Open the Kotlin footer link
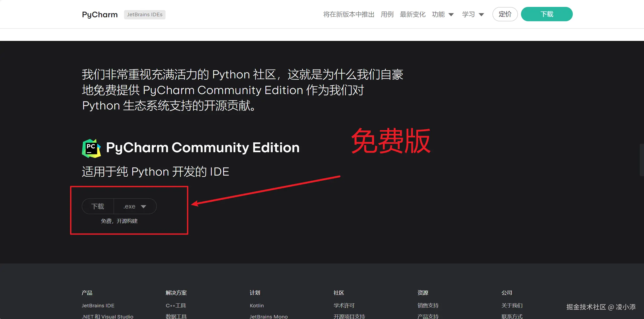644x319 pixels. (x=257, y=305)
